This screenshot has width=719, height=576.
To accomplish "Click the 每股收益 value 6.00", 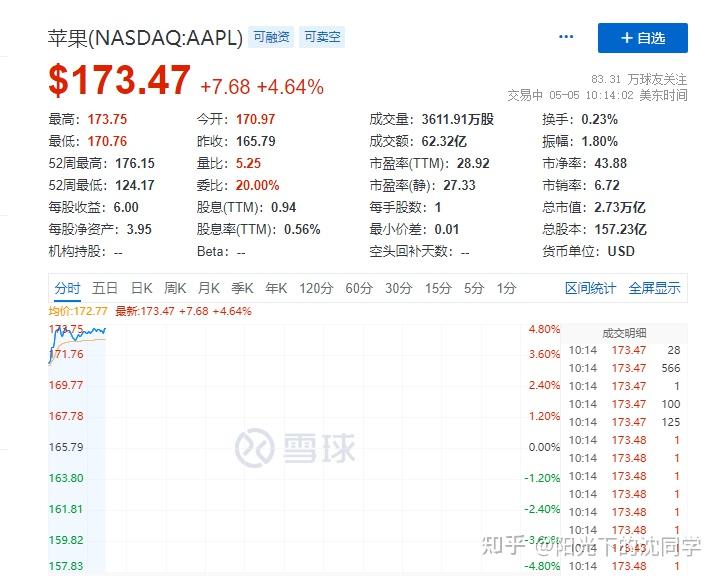I will pos(126,207).
